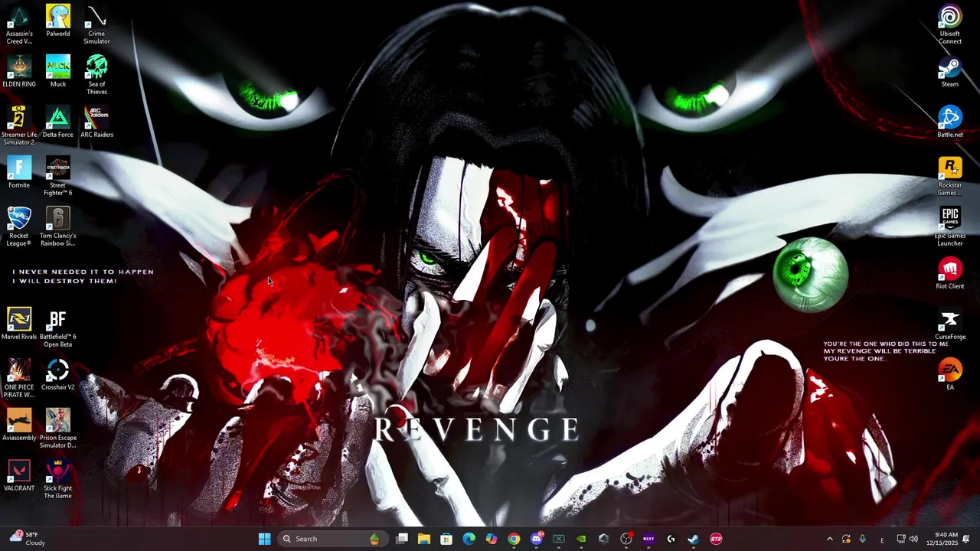This screenshot has height=551, width=980.
Task: Switch to OBS Studio on taskbar
Action: coord(626,539)
